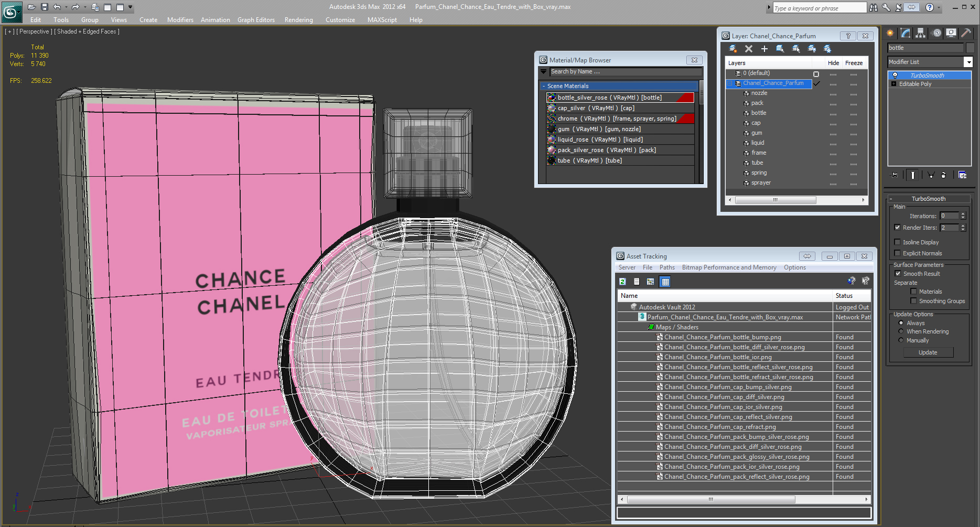The image size is (980, 527).
Task: Enable Separate by Smoothing Groups checkbox
Action: (914, 301)
